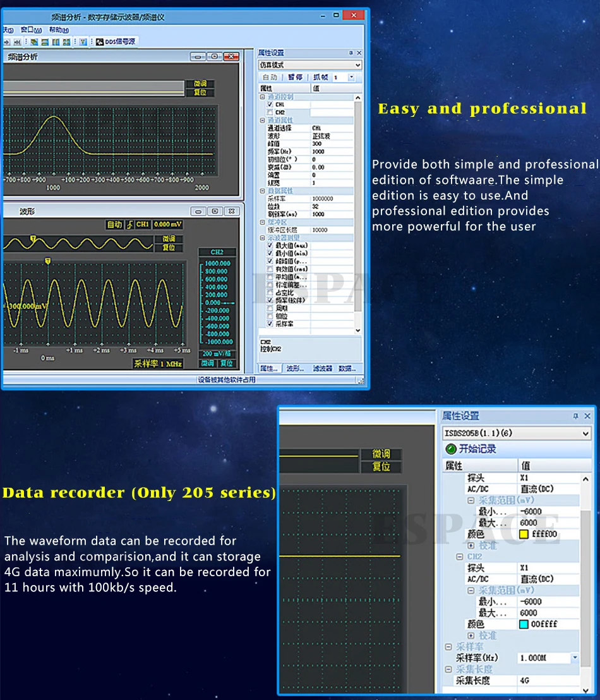Collapse the CH2 group in recorder panel
The height and width of the screenshot is (700, 600).
460,557
